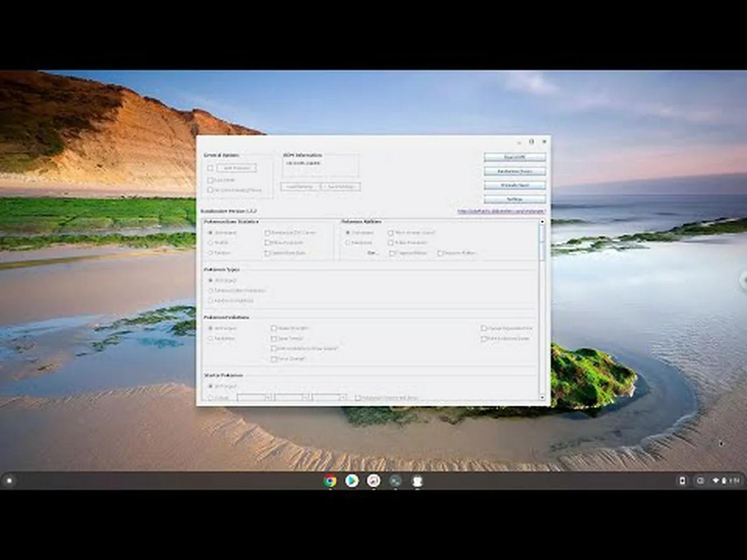
Task: Maximize the randomizer window
Action: [x=531, y=142]
